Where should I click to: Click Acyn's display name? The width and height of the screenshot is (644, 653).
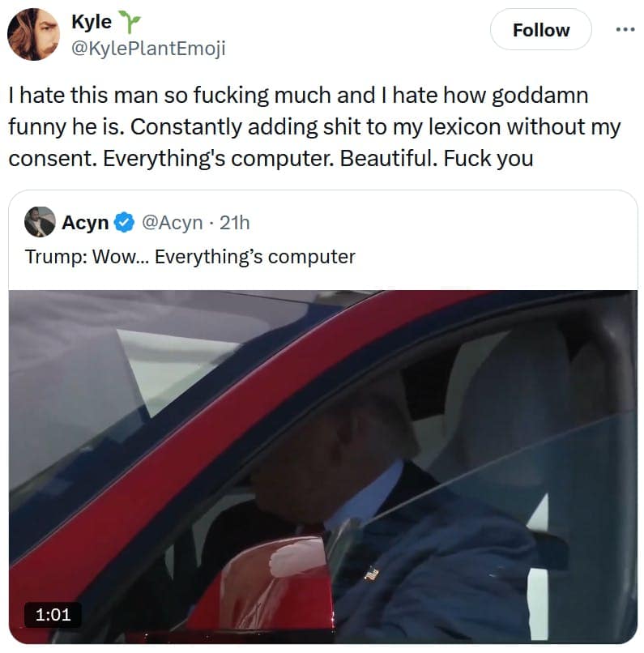click(x=87, y=220)
